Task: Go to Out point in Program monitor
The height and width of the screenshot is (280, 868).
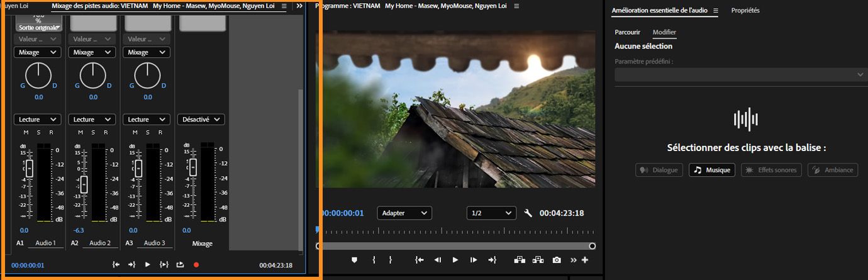Action: click(x=492, y=260)
